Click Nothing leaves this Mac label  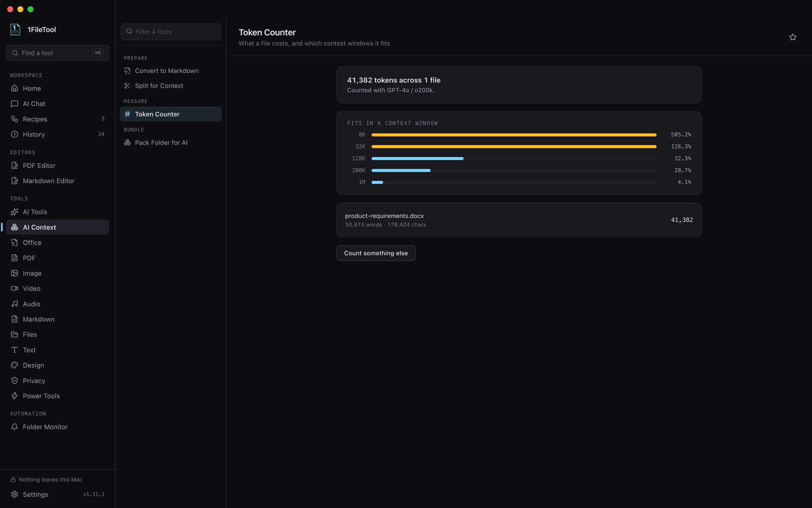click(50, 479)
